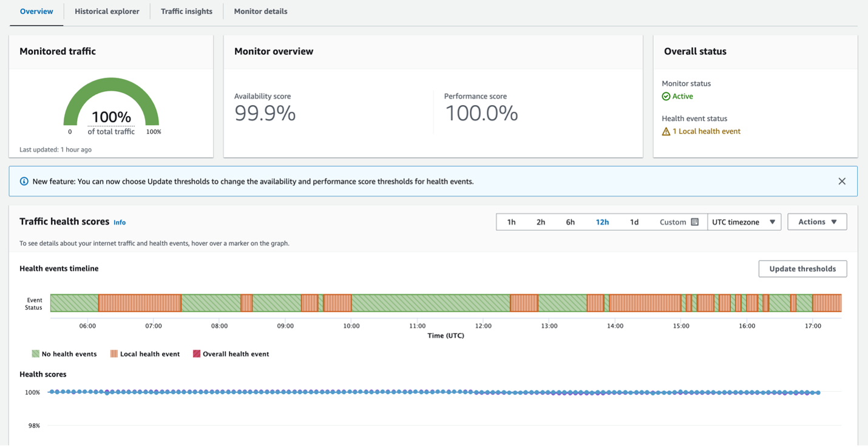Dismiss the new feature announcement banner
The image size is (868, 447).
point(842,180)
